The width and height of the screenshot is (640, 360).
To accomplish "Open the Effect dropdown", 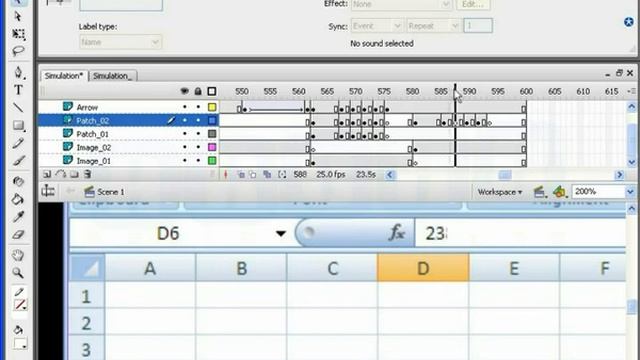I will click(x=401, y=4).
